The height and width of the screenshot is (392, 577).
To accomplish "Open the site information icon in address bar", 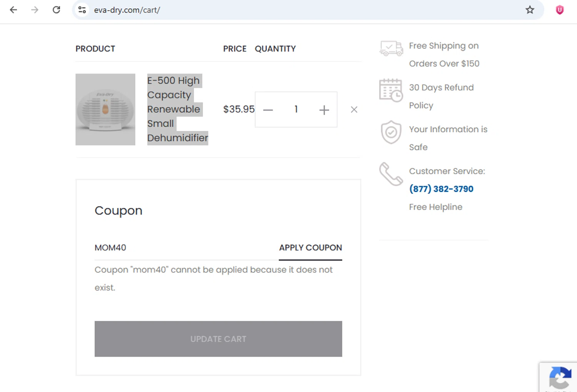I will tap(82, 10).
